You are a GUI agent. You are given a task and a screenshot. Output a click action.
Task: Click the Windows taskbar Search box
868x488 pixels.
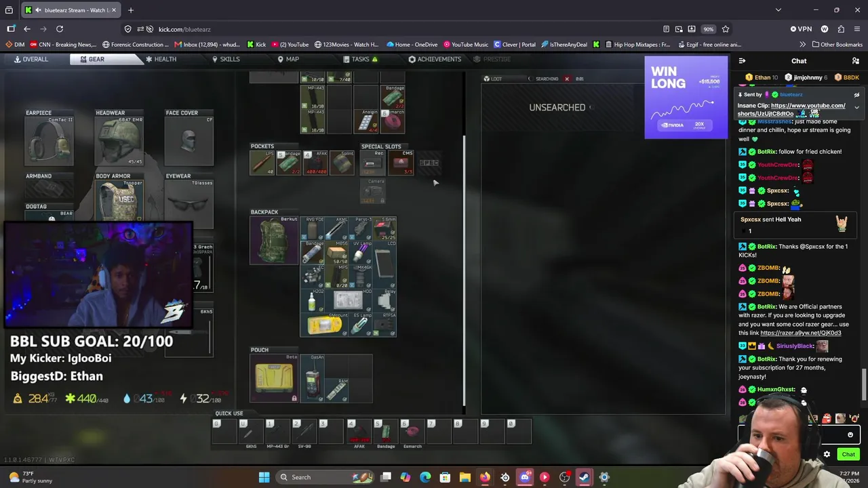click(324, 477)
